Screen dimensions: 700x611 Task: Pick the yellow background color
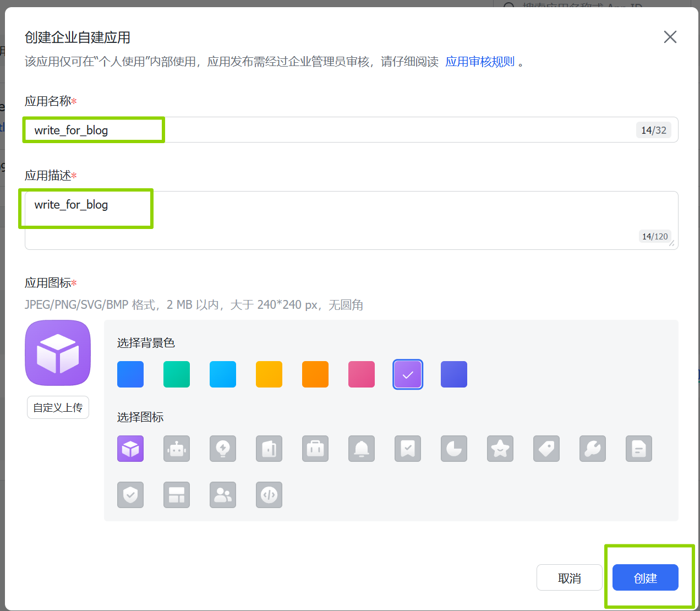tap(269, 374)
